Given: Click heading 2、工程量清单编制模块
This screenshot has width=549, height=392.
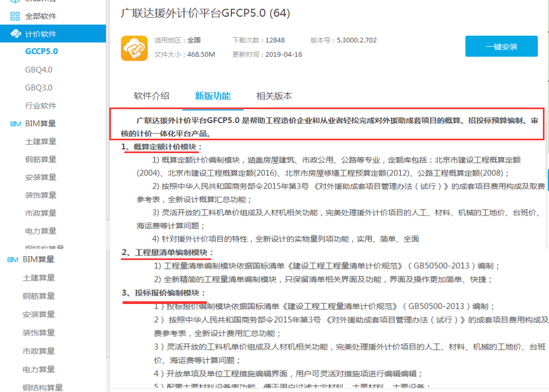Looking at the screenshot, I should coord(167,252).
